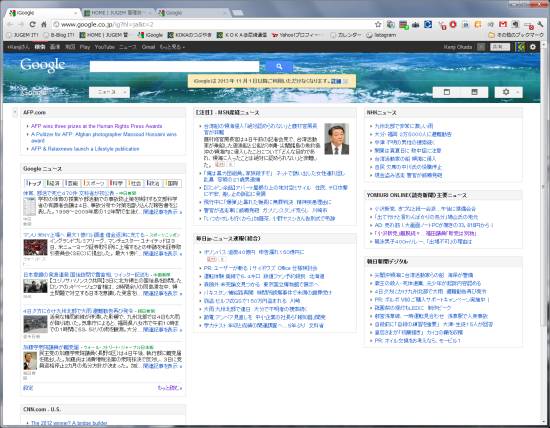Open the Yahoo!プロフィール bookmark
The width and height of the screenshot is (550, 428).
coord(296,35)
